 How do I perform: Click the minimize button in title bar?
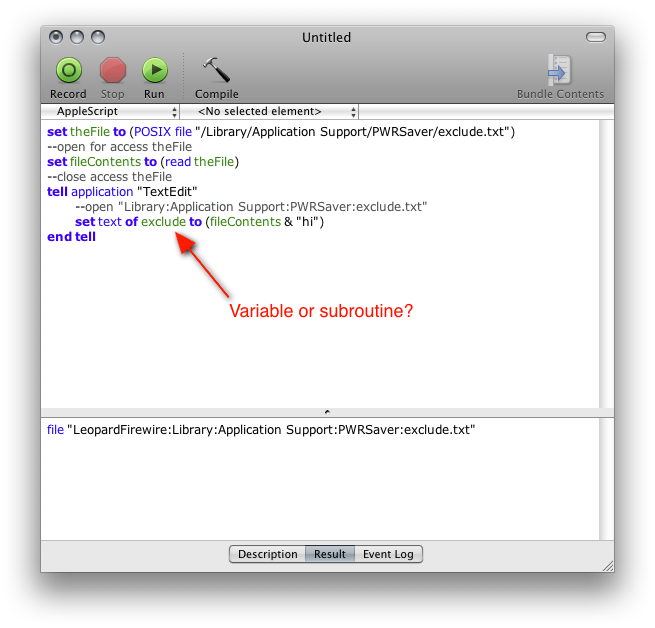(77, 37)
